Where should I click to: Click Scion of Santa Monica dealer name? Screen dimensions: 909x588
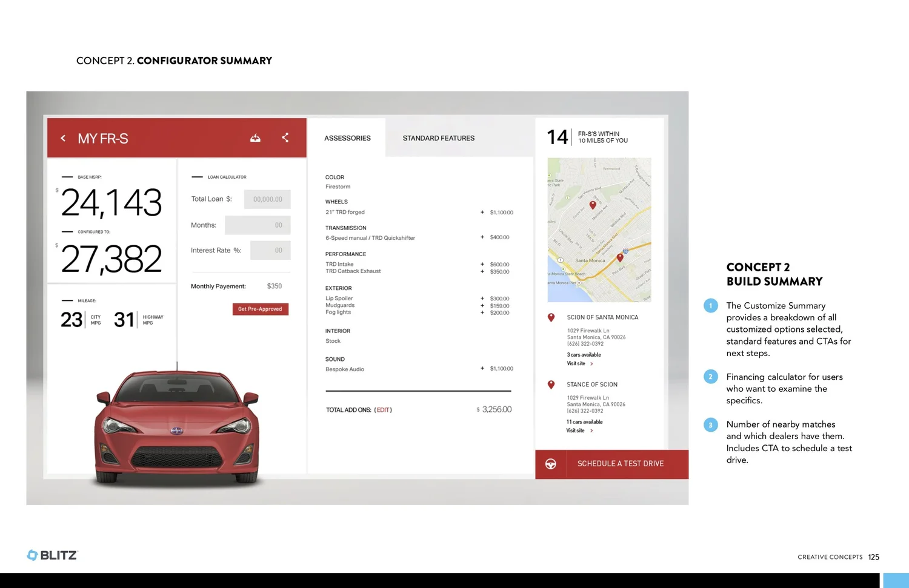coord(602,317)
